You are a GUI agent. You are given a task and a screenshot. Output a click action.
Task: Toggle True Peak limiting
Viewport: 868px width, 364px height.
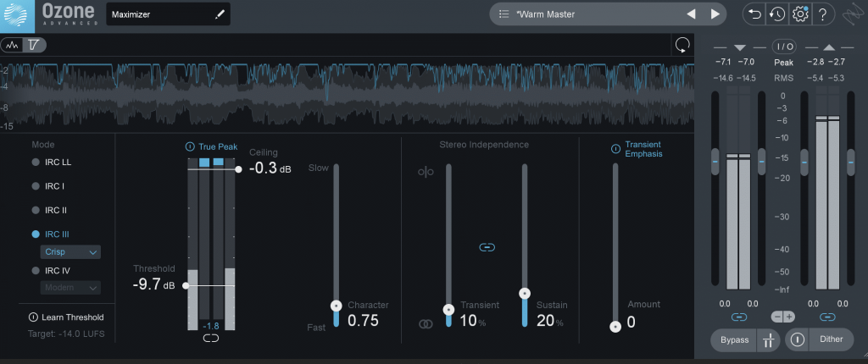[211, 146]
